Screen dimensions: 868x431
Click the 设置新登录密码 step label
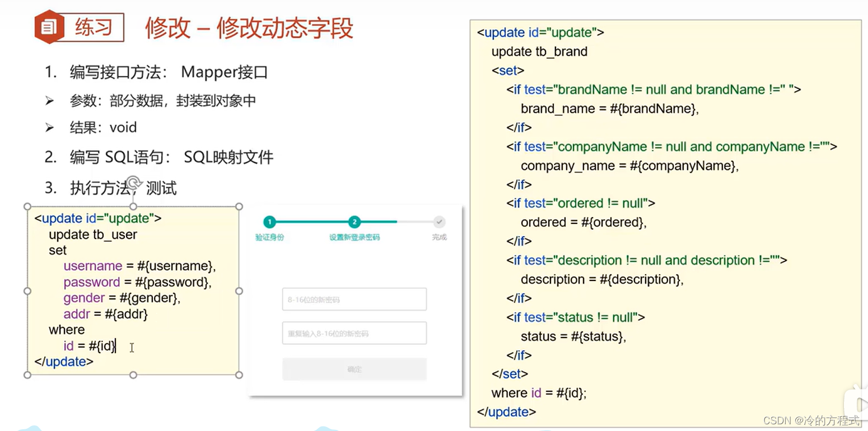[x=354, y=237]
